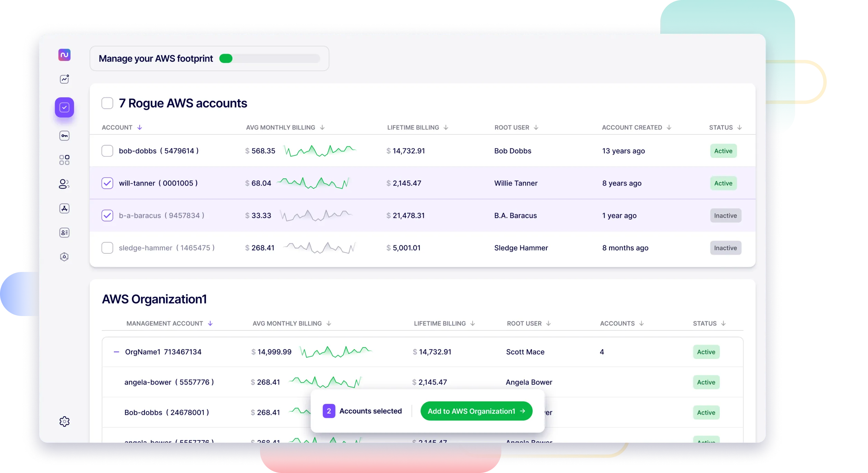Viewport: 868px width, 473px height.
Task: Click the billing sparkline chart for sledge-hammer
Action: pyautogui.click(x=319, y=247)
